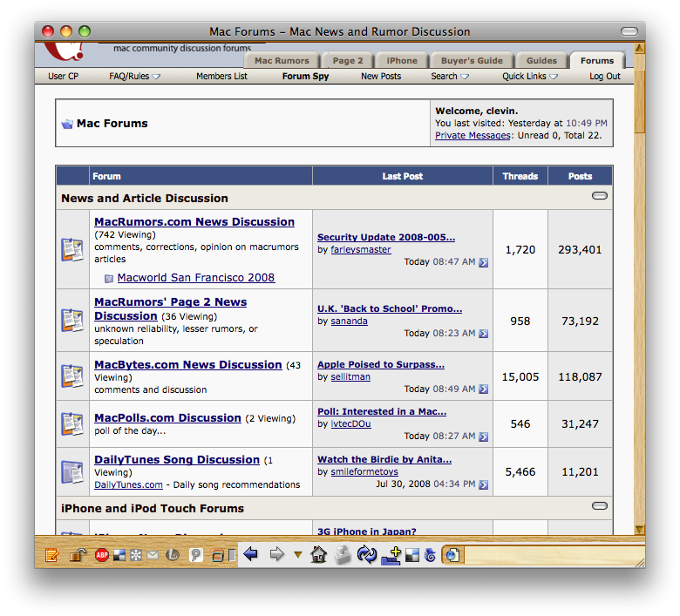Screen dimensions: 680x616
Task: Go to last post icon beside Jul 30, 2008
Action: pos(483,484)
